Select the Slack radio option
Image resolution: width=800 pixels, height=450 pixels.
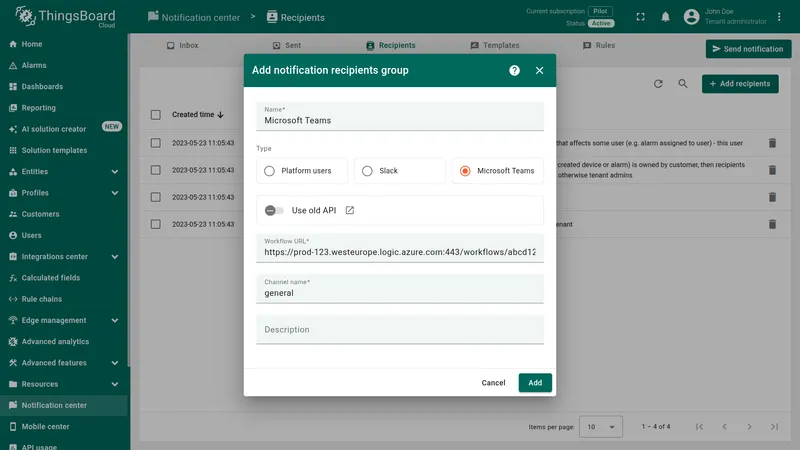(399, 170)
